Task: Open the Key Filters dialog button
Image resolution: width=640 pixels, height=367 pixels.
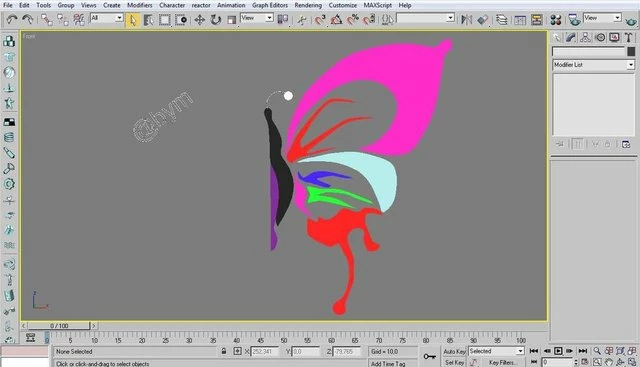Action: click(502, 362)
